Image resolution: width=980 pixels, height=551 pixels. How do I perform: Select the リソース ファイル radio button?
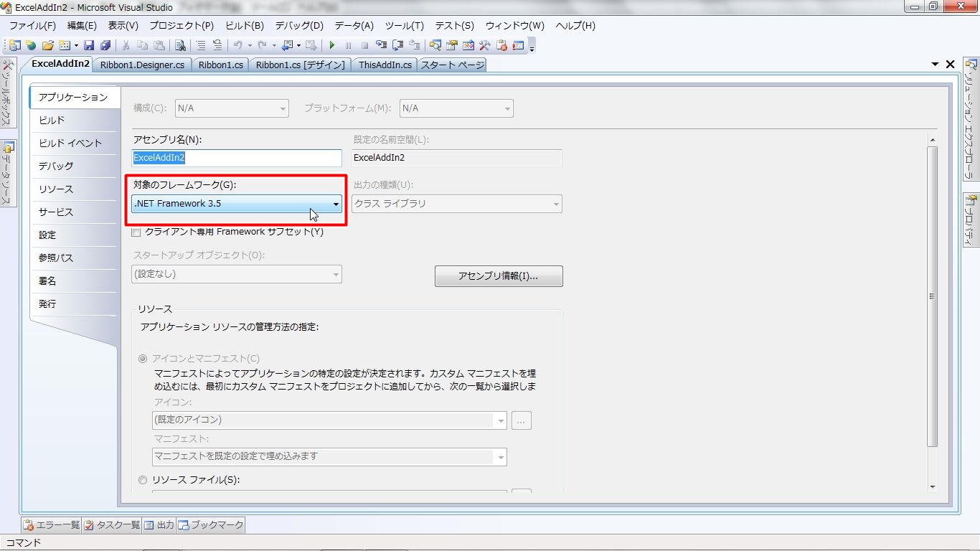pos(143,480)
